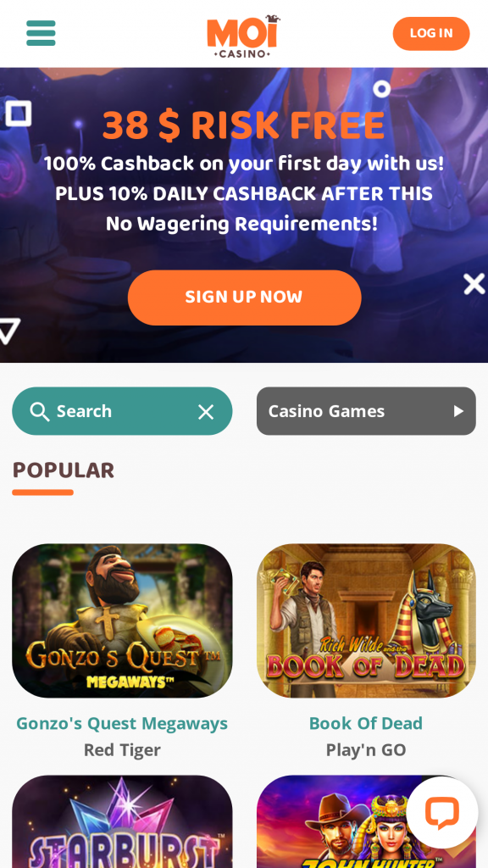This screenshot has height=868, width=488.
Task: Expand the Casino Games dropdown arrow
Action: [x=458, y=411]
